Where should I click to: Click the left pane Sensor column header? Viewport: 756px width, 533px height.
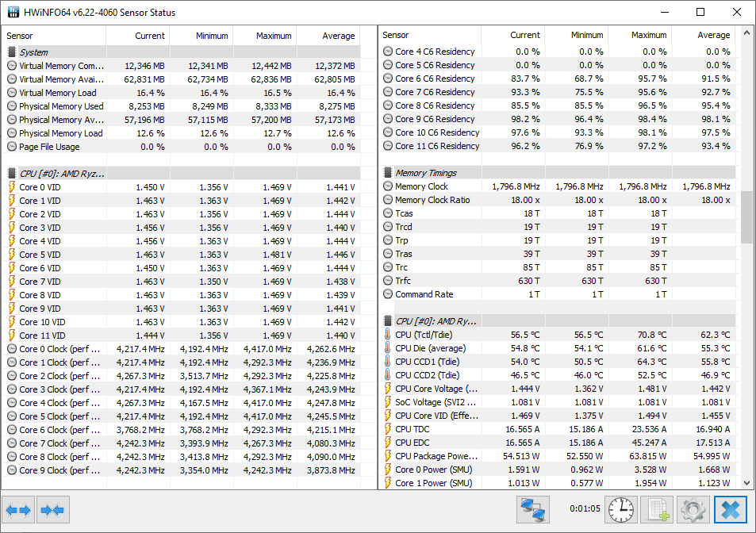(53, 36)
